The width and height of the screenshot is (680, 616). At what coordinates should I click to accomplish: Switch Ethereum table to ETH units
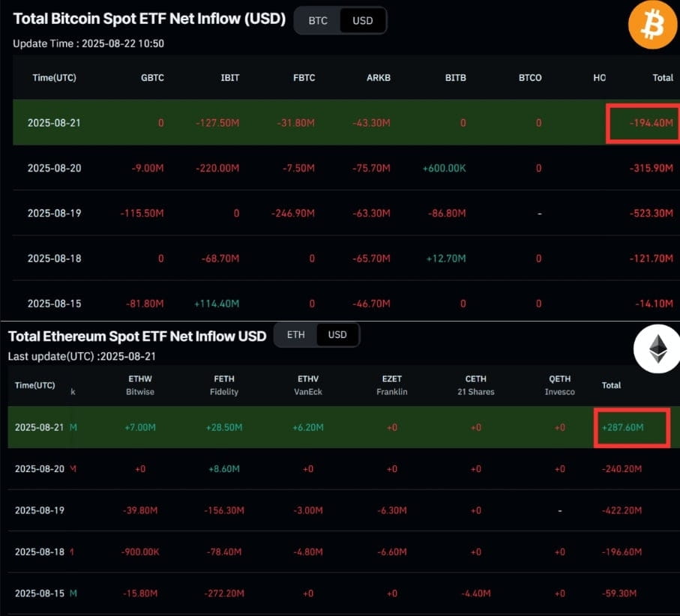(x=295, y=335)
